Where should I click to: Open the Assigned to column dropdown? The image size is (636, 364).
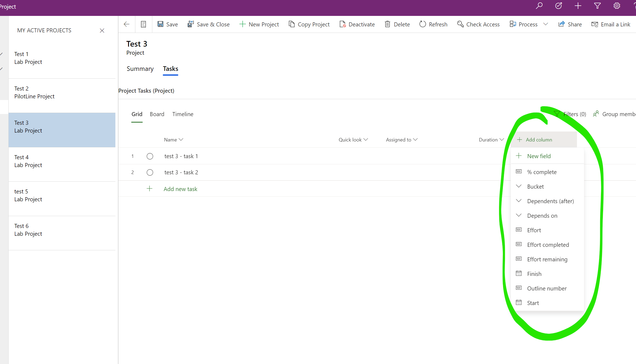(402, 140)
